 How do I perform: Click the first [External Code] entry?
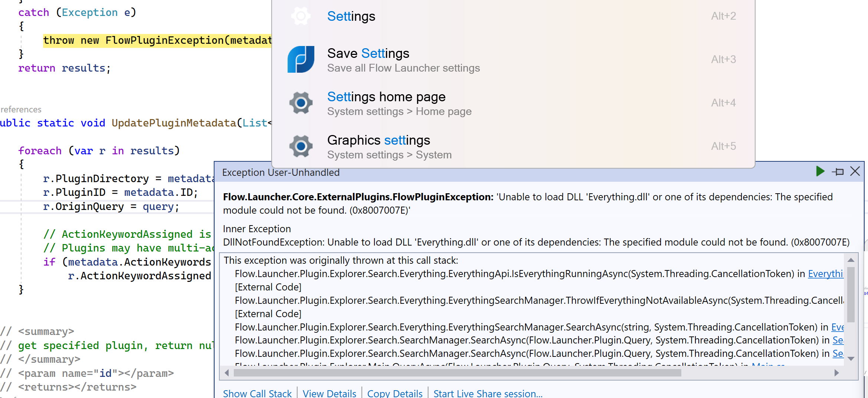pos(268,287)
